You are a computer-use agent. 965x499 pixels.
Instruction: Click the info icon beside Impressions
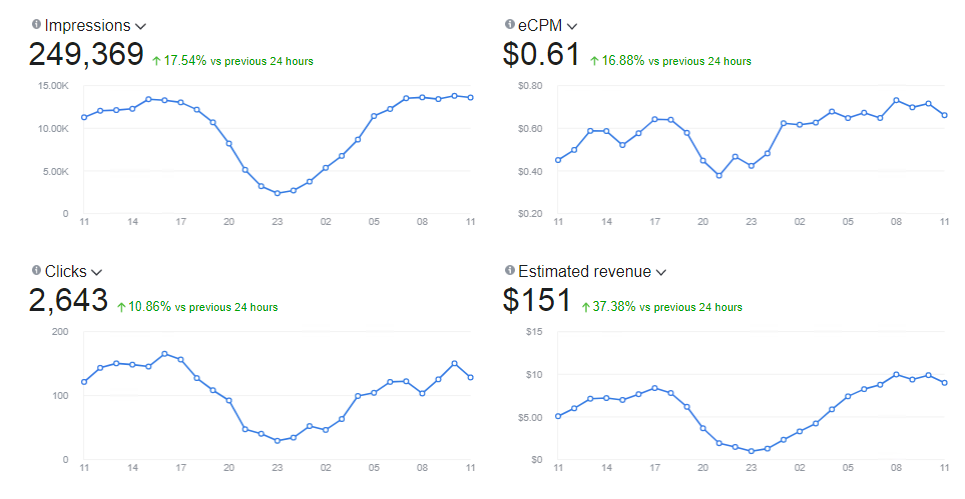(36, 25)
